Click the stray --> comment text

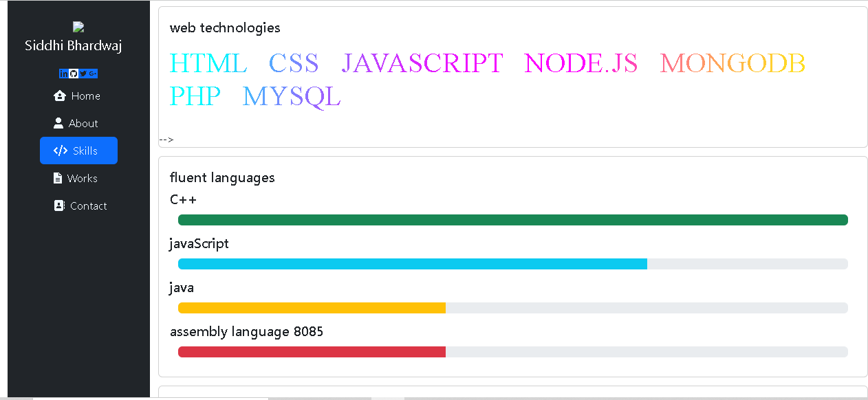(x=166, y=140)
